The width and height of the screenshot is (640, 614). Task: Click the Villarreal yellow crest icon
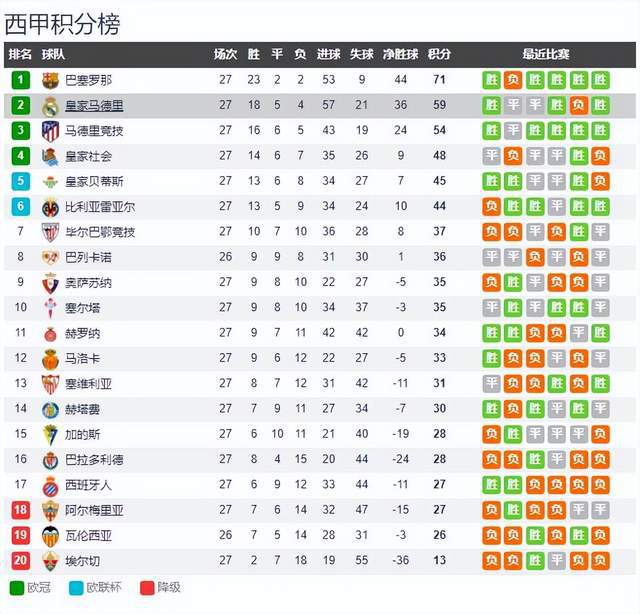pyautogui.click(x=50, y=206)
